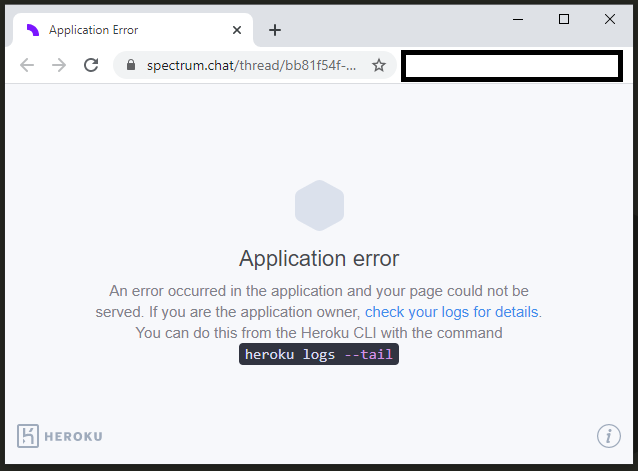The height and width of the screenshot is (471, 639).
Task: Close the browser window
Action: tap(610, 19)
